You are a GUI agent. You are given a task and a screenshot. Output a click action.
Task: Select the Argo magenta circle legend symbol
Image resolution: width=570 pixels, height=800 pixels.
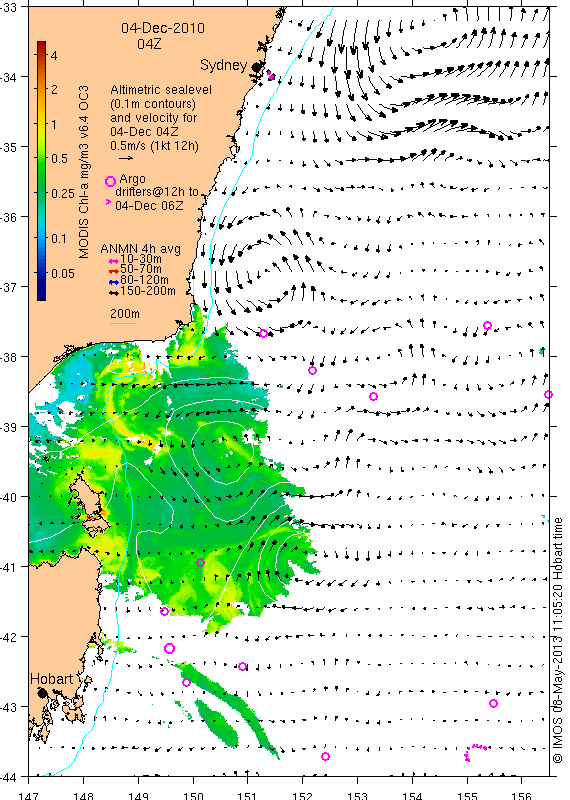110,181
